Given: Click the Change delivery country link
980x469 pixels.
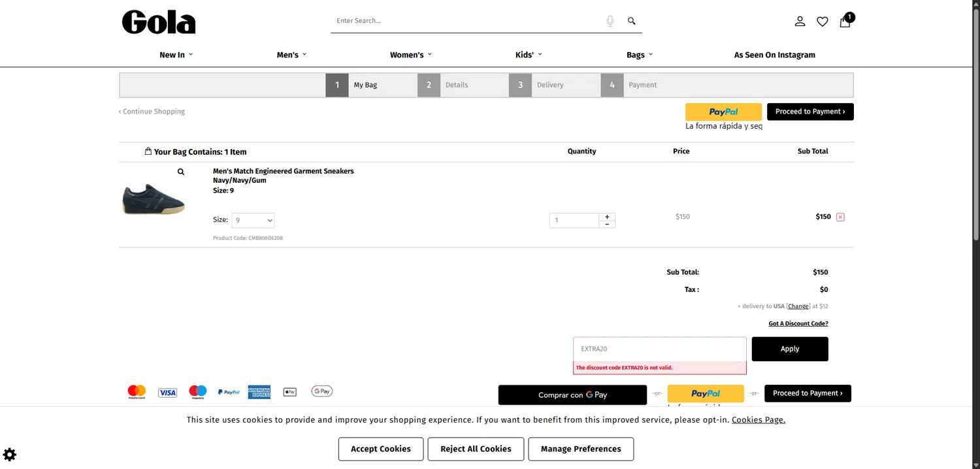Looking at the screenshot, I should [x=798, y=306].
